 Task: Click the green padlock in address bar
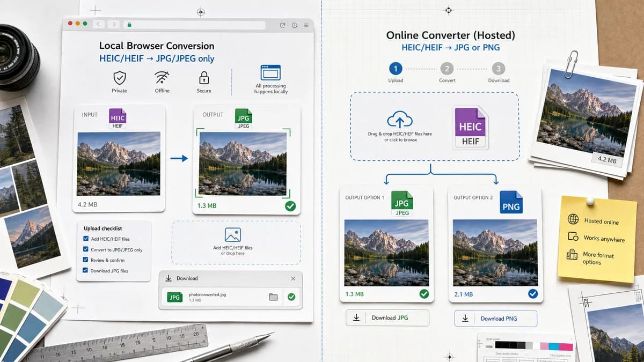click(128, 25)
